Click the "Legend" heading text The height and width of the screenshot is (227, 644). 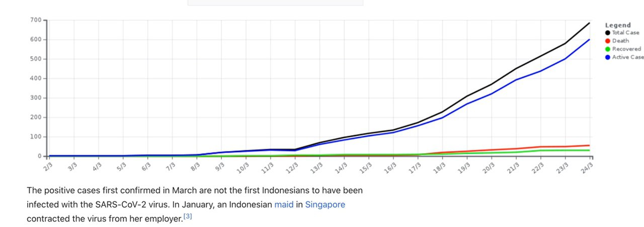[x=617, y=25]
